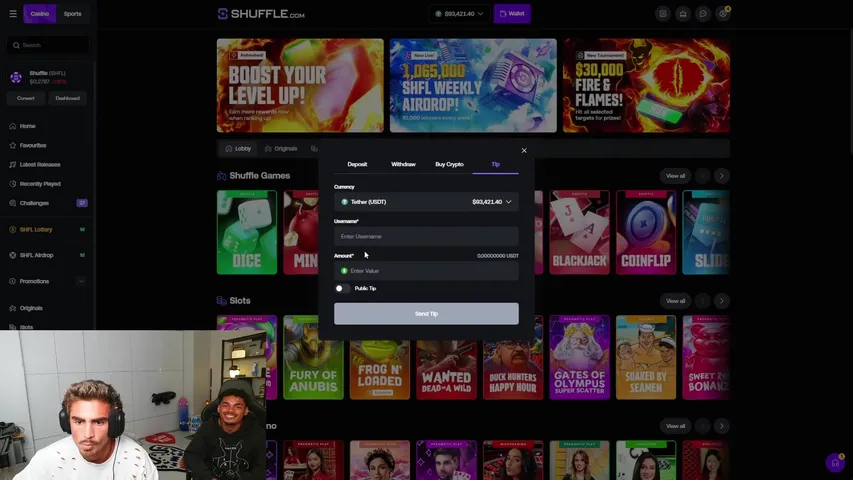The height and width of the screenshot is (480, 853).
Task: Select the Tip tab
Action: pos(496,164)
